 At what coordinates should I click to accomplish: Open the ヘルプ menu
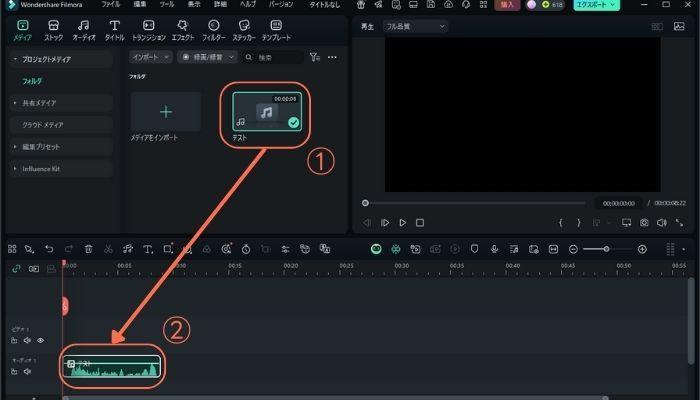click(247, 5)
